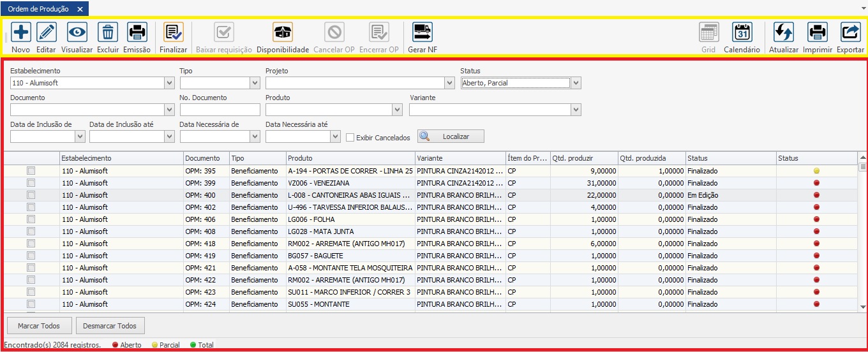Click the Novo plus icon

[x=20, y=32]
